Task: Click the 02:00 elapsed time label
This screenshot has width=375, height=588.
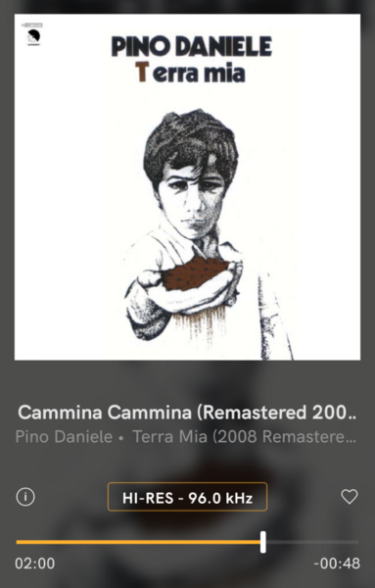Action: coord(35,563)
